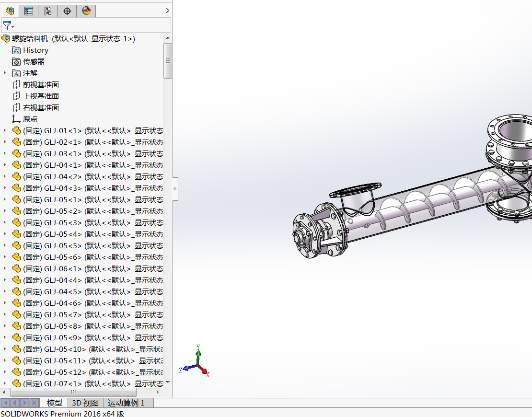The height and width of the screenshot is (417, 532).
Task: Select the 注解 annotations folder icon
Action: (16, 73)
